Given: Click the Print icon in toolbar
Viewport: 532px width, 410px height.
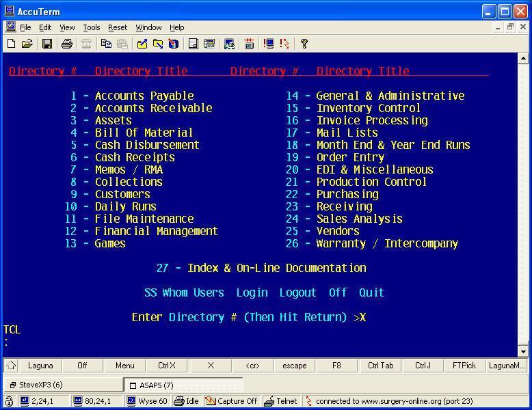Looking at the screenshot, I should pyautogui.click(x=66, y=44).
